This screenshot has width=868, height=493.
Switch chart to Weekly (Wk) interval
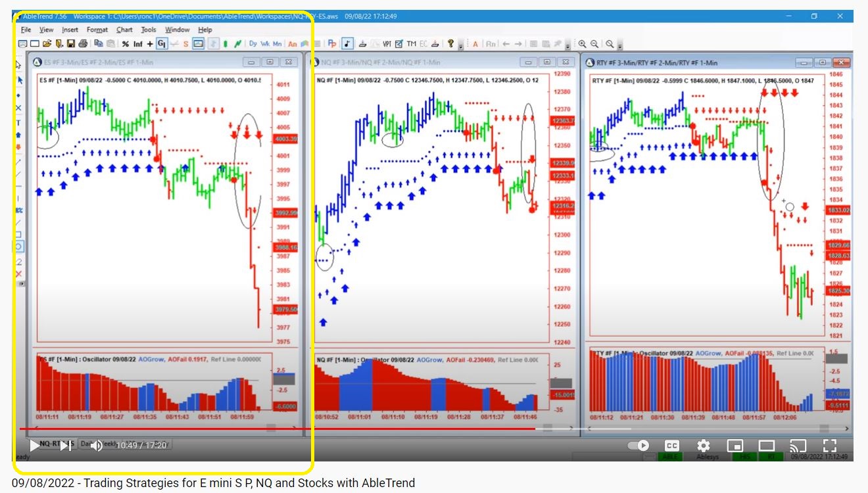point(265,44)
